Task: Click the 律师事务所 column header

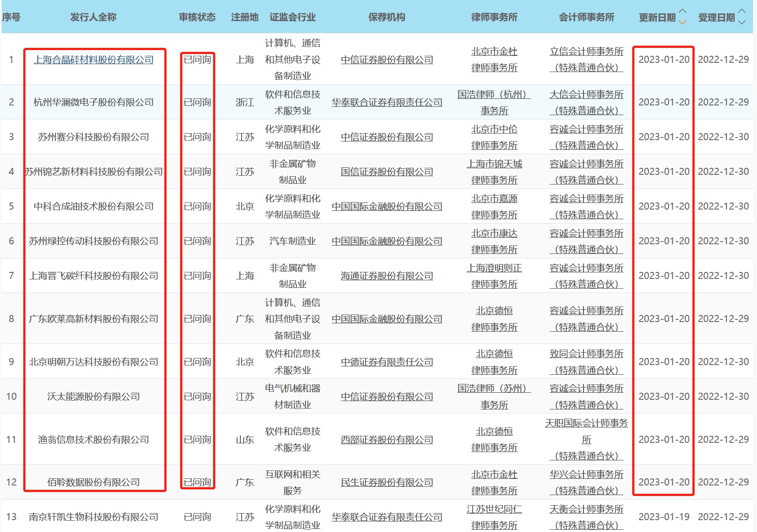Action: click(494, 17)
